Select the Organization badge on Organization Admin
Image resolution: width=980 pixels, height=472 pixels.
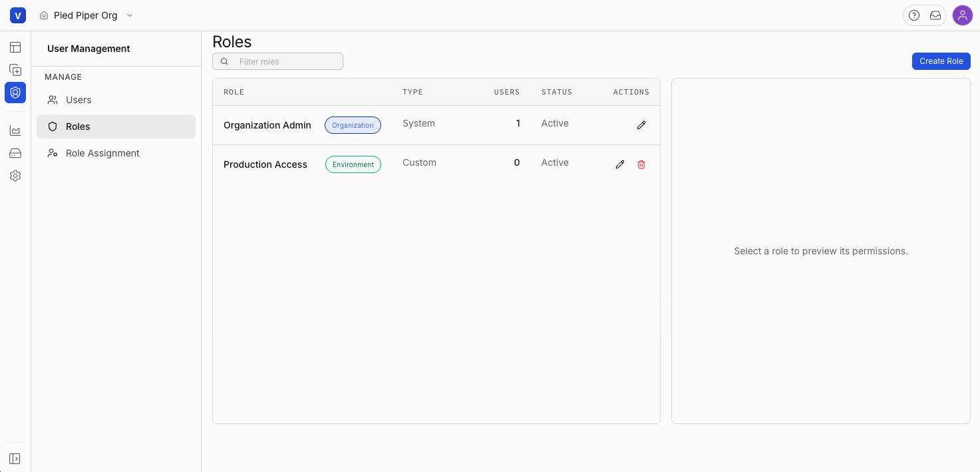click(353, 124)
